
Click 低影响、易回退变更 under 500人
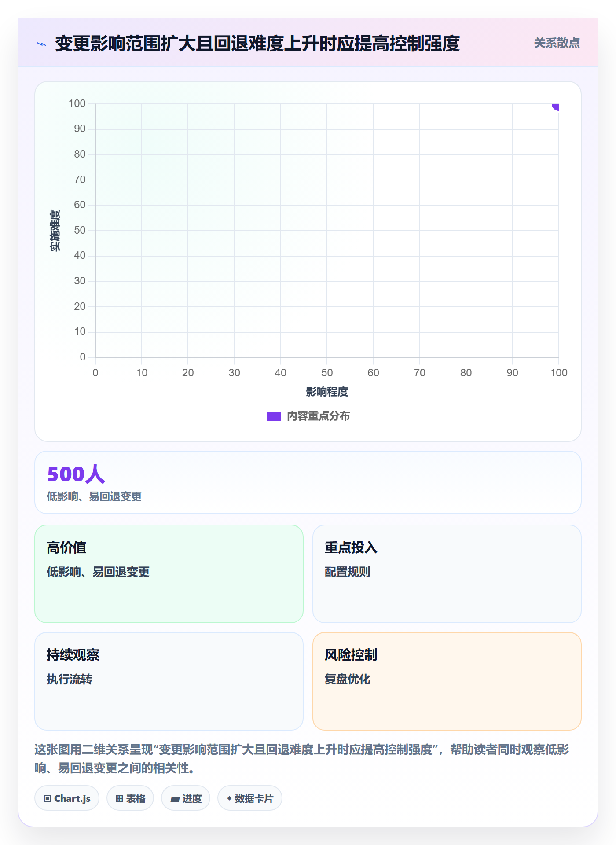(94, 496)
